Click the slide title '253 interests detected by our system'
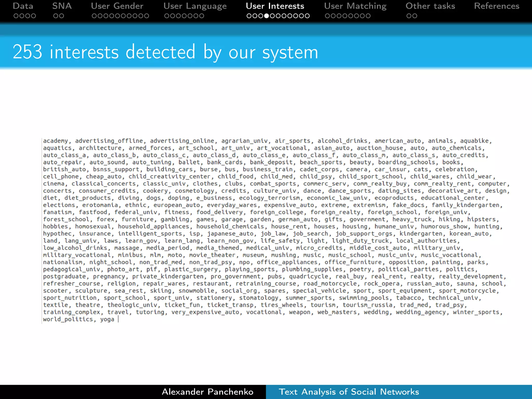 [x=165, y=52]
